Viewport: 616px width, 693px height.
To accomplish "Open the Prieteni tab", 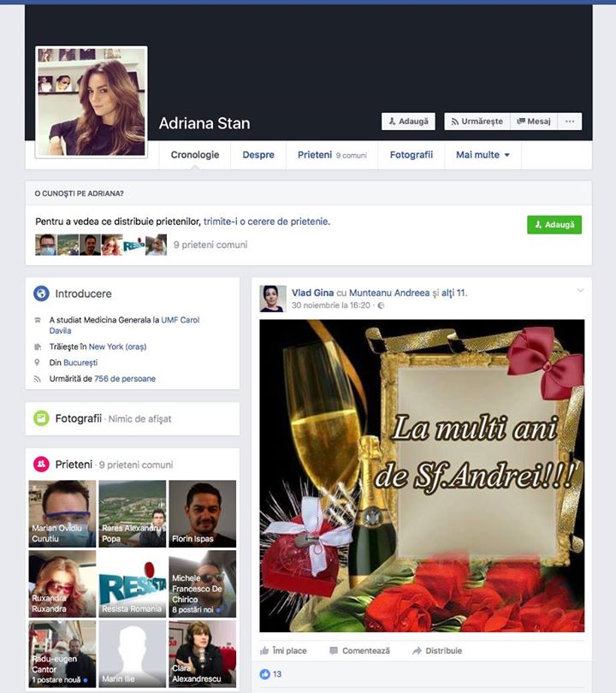I will [314, 155].
